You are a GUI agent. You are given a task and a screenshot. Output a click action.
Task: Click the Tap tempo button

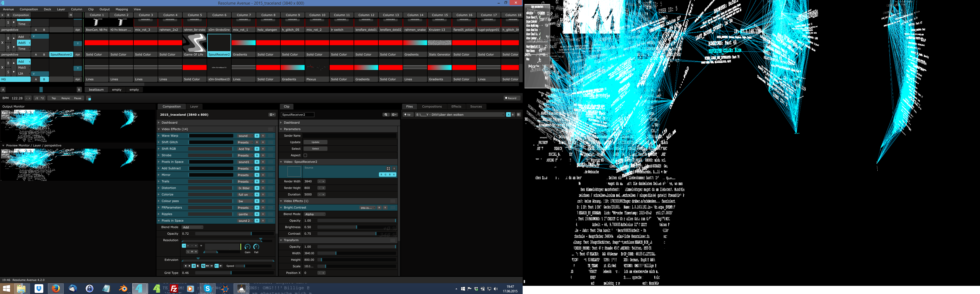54,98
